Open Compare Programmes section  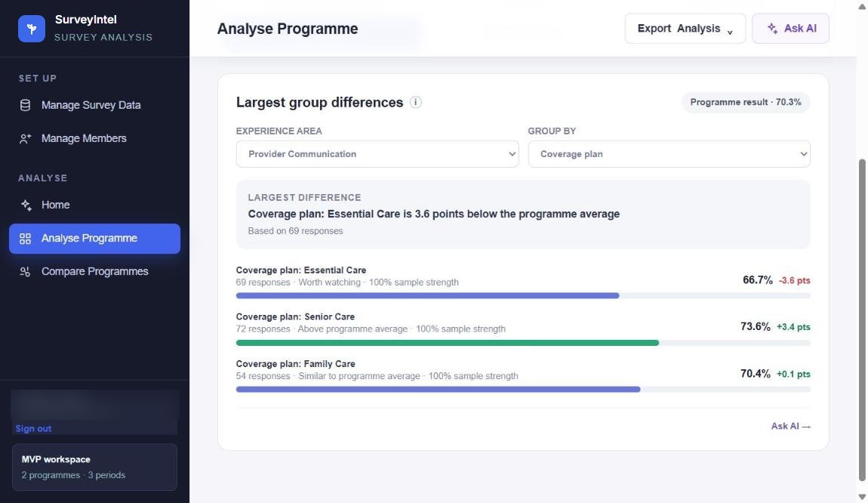(x=94, y=271)
